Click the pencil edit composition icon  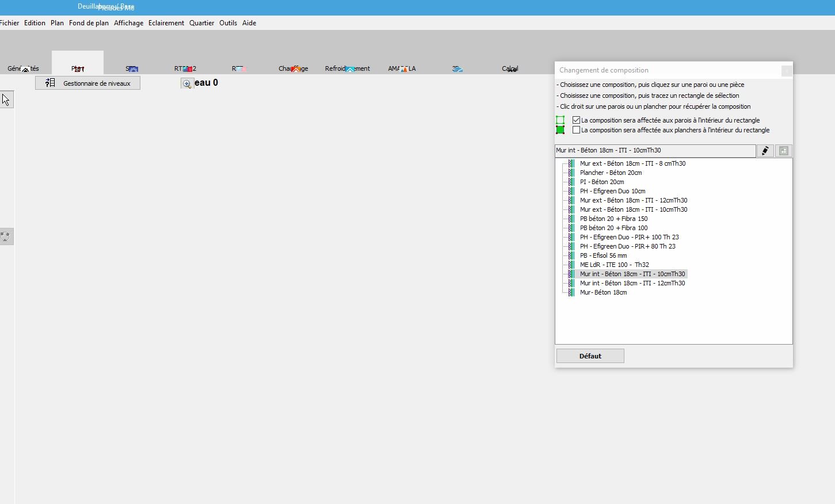point(765,151)
